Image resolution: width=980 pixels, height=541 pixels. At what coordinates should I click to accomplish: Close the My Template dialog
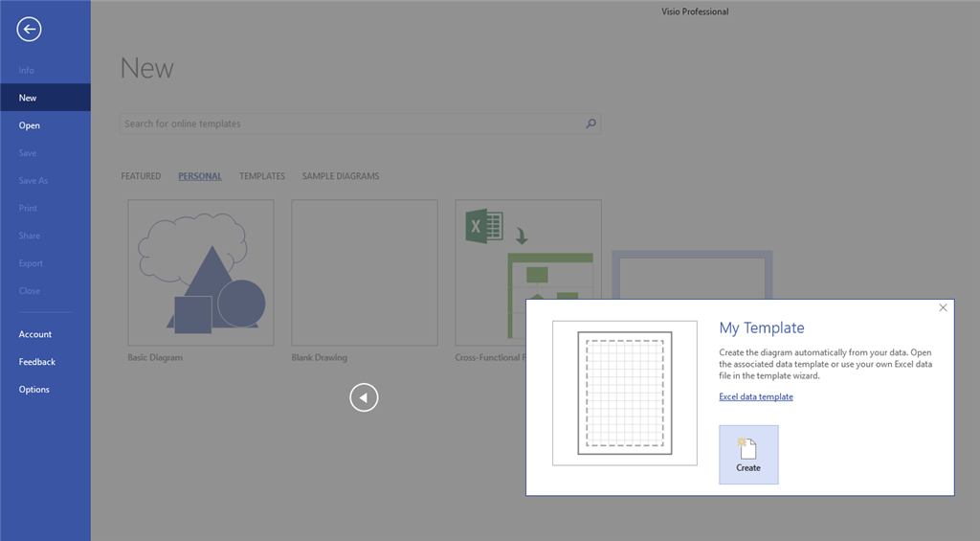point(943,307)
